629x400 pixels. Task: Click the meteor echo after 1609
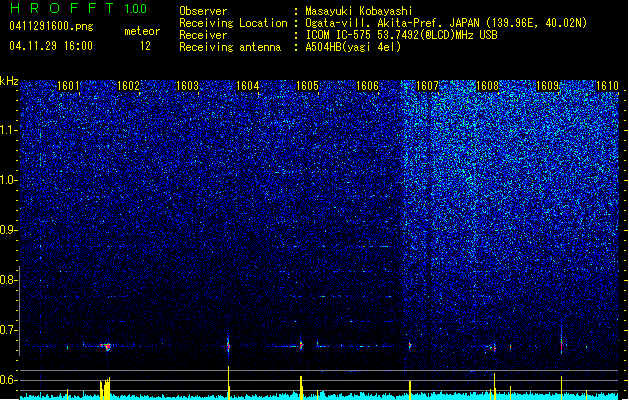point(561,345)
